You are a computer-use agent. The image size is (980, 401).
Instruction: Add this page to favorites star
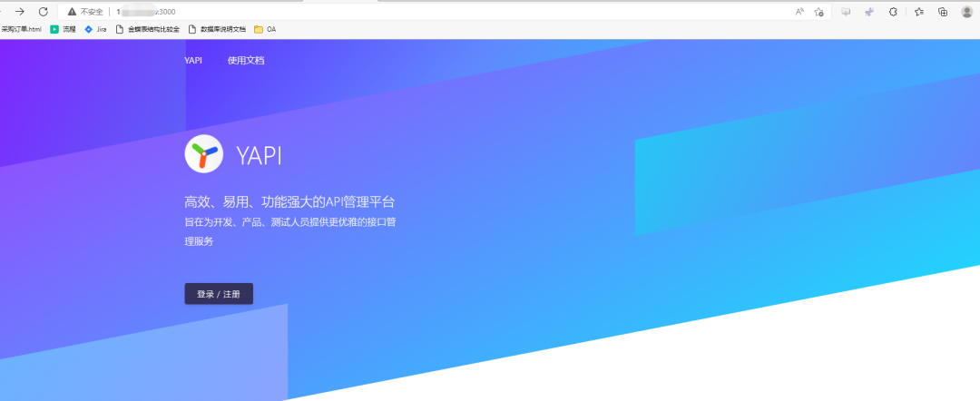[x=818, y=12]
